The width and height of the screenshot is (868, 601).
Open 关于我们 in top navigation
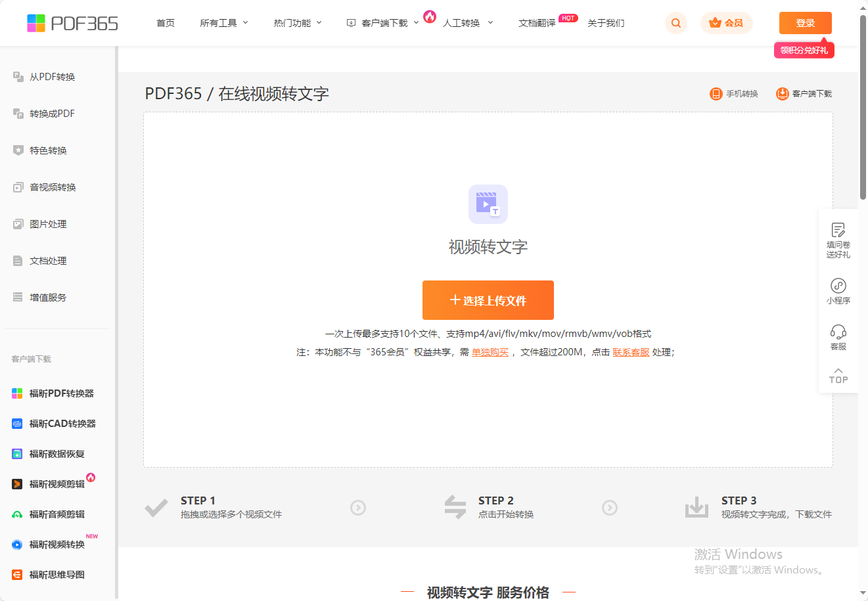pos(606,23)
